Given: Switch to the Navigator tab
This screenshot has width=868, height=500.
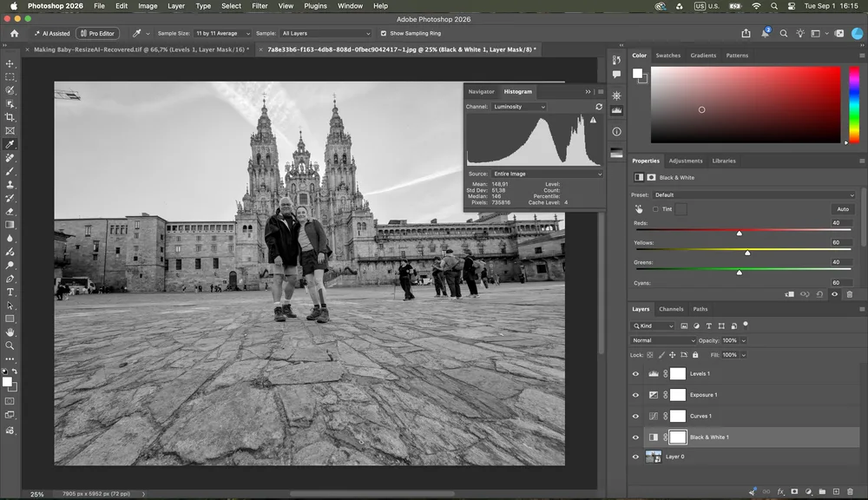Looking at the screenshot, I should click(x=481, y=91).
